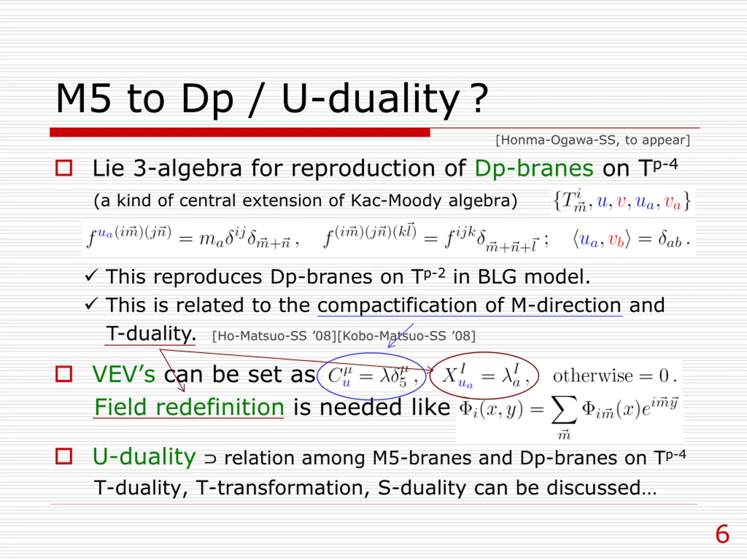Click the green word "U-duality" in the last bullet

(x=144, y=456)
